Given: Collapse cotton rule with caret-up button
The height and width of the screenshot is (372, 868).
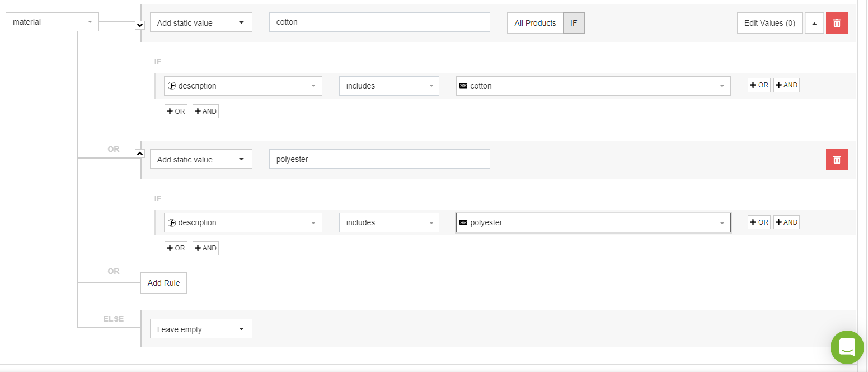Looking at the screenshot, I should tap(814, 23).
